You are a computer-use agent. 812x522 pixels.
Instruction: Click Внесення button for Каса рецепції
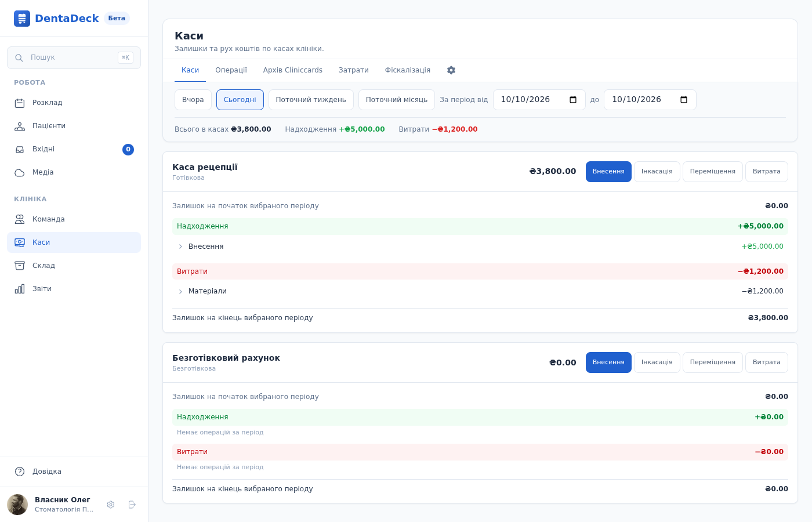(x=608, y=172)
